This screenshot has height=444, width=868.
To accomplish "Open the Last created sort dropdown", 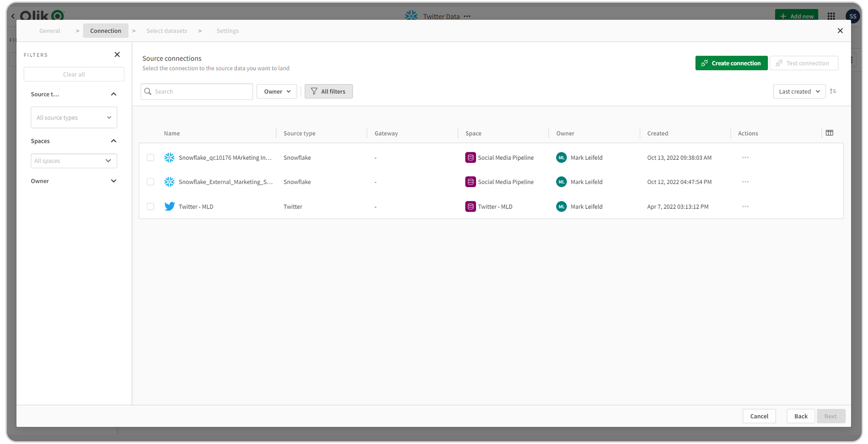I will (x=799, y=91).
